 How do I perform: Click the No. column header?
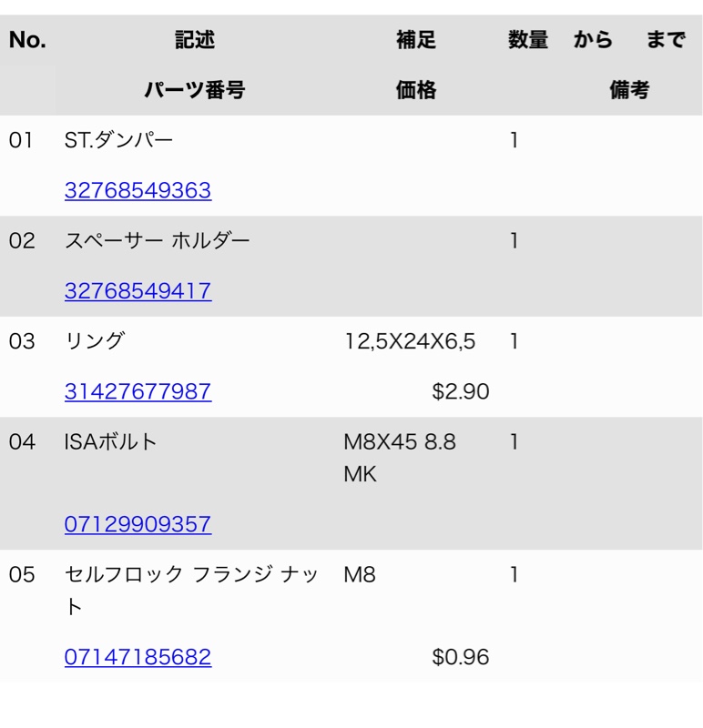[x=27, y=41]
